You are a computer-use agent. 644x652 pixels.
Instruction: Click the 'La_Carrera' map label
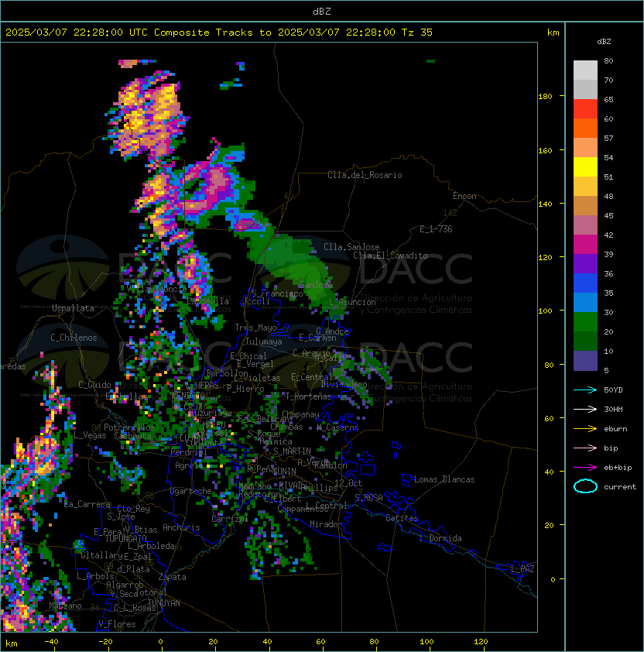tap(87, 504)
